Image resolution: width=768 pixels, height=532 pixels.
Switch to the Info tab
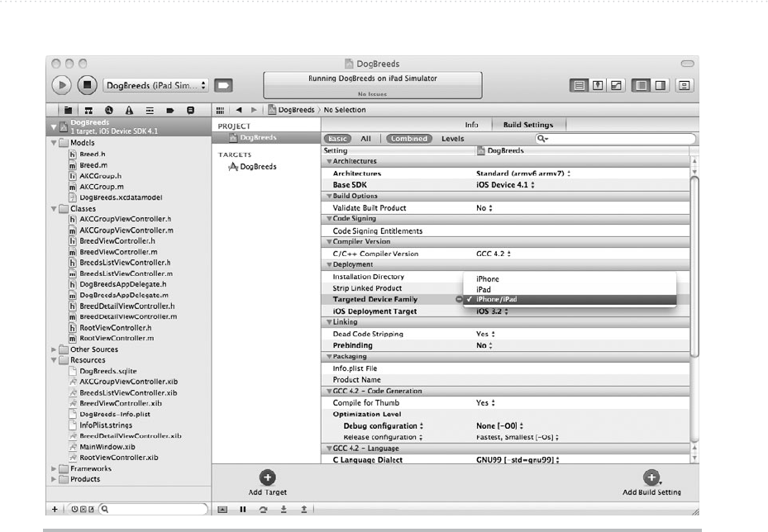pyautogui.click(x=471, y=125)
